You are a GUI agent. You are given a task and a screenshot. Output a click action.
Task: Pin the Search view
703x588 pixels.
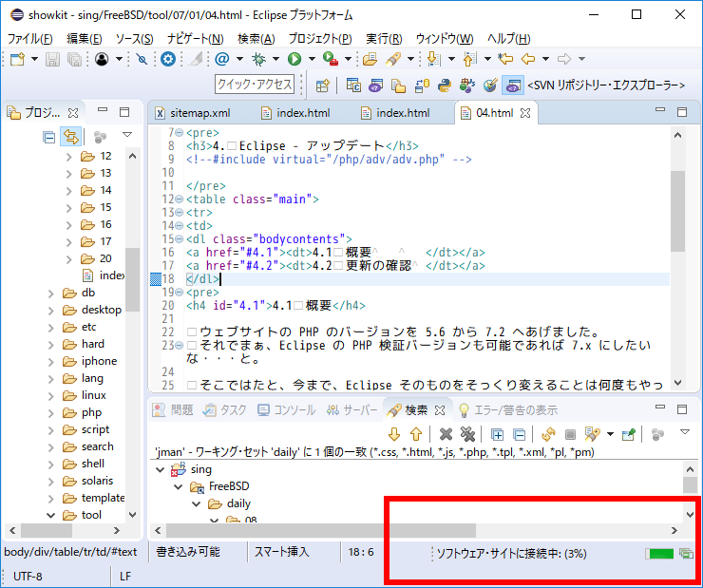pyautogui.click(x=629, y=434)
